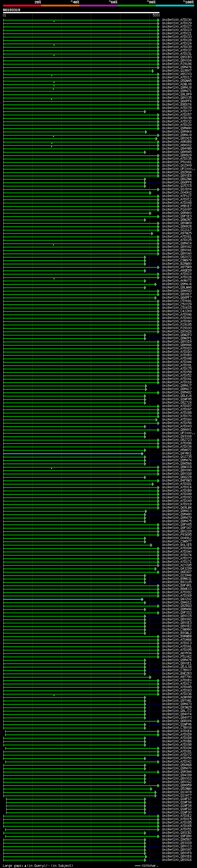Select label UniRef100_B2MW80
Screen dimensions: 197x868
click(x=177, y=264)
